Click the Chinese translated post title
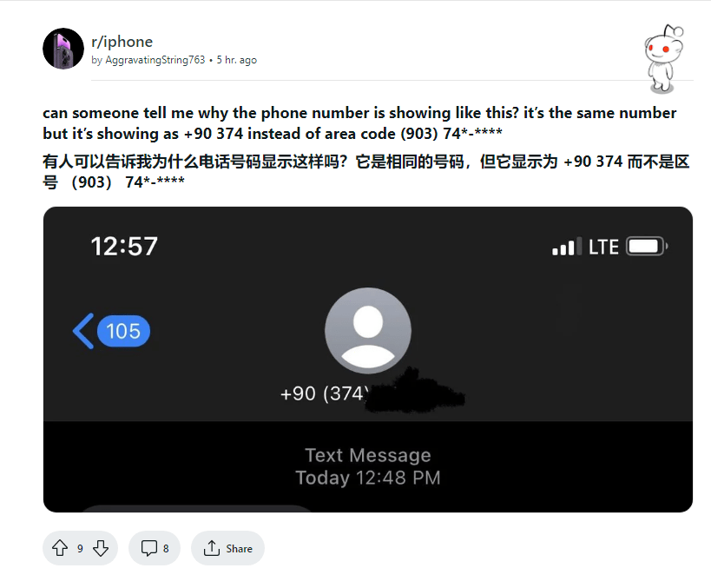 pyautogui.click(x=365, y=172)
